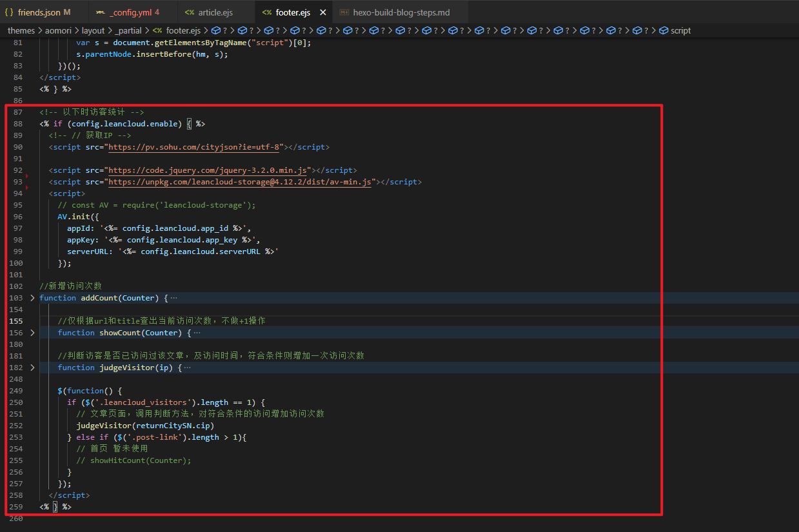Image resolution: width=799 pixels, height=532 pixels.
Task: Select the _partial folder breadcrumb
Action: 131,30
